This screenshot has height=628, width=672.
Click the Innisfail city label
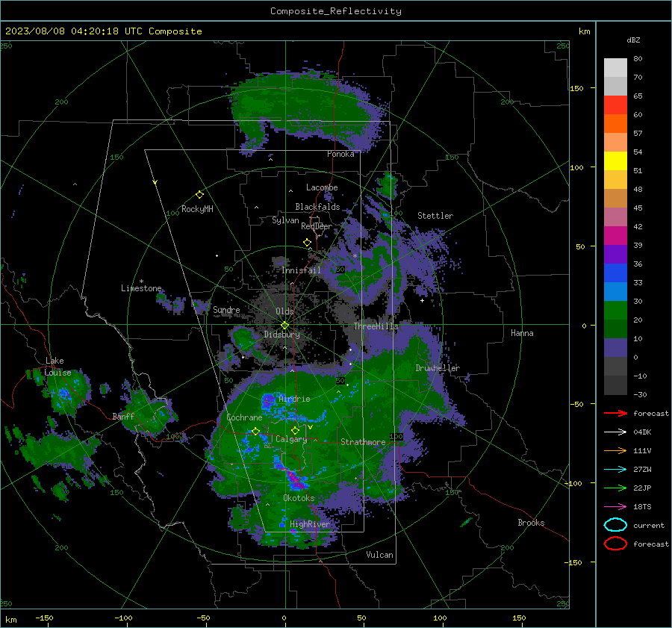301,270
